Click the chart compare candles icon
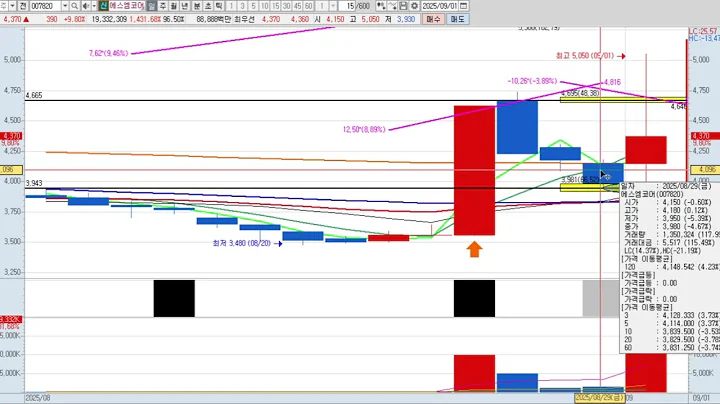The width and height of the screenshot is (720, 404). coord(381,6)
